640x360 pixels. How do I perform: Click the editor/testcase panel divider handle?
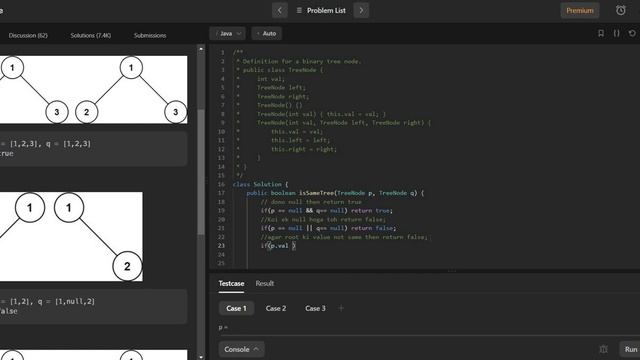452,271
